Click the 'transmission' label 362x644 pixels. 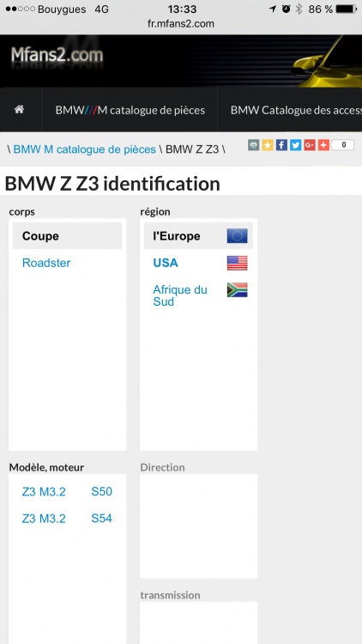(x=171, y=595)
